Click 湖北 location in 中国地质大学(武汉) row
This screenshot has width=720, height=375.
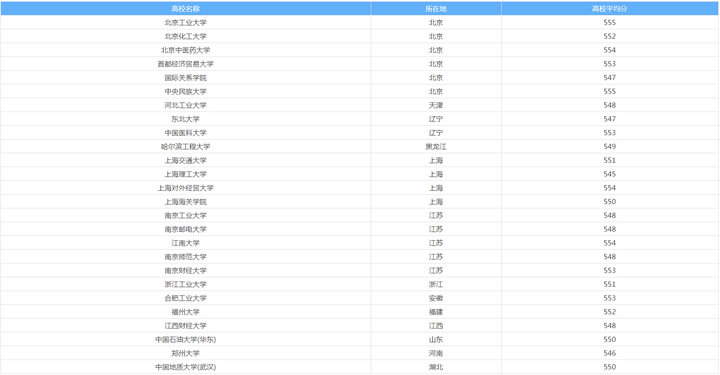tap(436, 367)
